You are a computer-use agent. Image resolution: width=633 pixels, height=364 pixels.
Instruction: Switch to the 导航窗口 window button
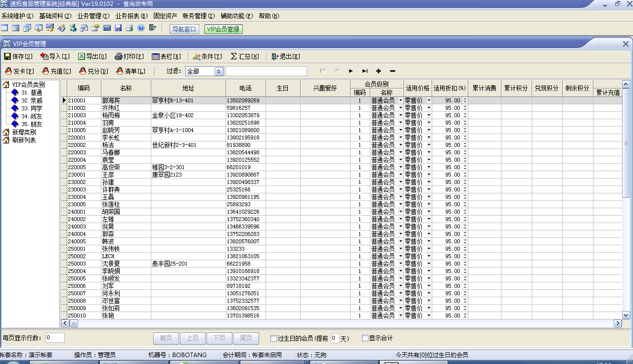(x=184, y=29)
